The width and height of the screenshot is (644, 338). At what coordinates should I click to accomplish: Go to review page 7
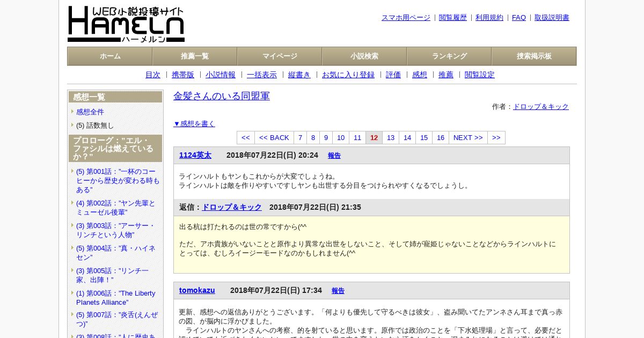tap(301, 138)
